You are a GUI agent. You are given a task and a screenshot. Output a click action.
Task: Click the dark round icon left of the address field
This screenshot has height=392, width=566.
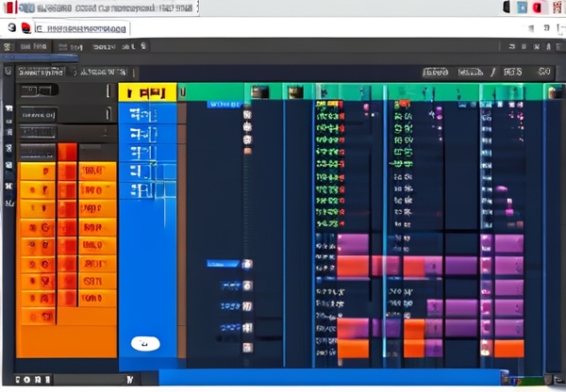pyautogui.click(x=11, y=28)
